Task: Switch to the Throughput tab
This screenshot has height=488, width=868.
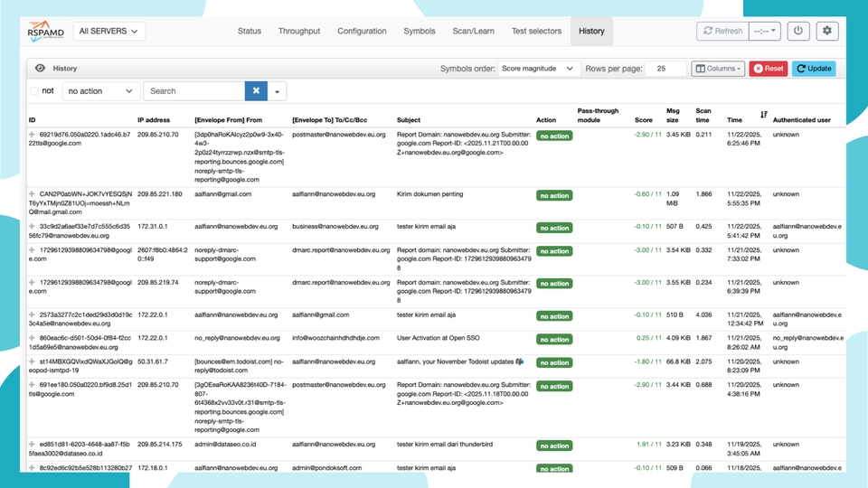Action: tap(299, 31)
